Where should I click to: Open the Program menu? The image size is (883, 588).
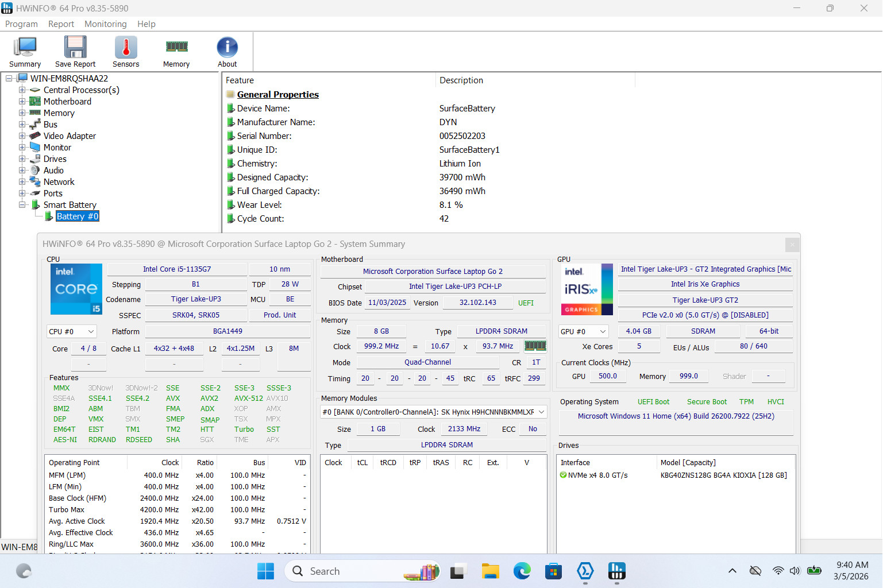point(21,24)
